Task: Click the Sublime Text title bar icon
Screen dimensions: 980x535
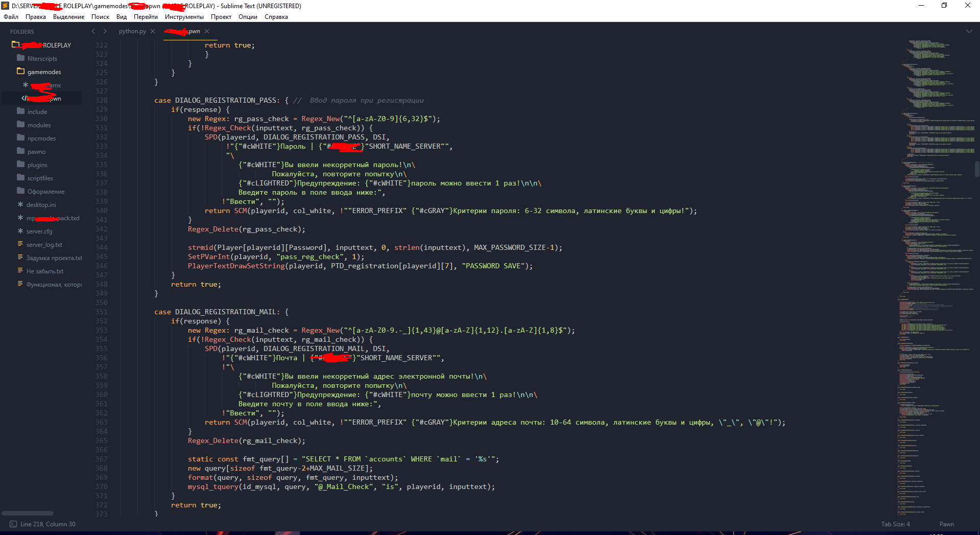Action: [x=6, y=6]
